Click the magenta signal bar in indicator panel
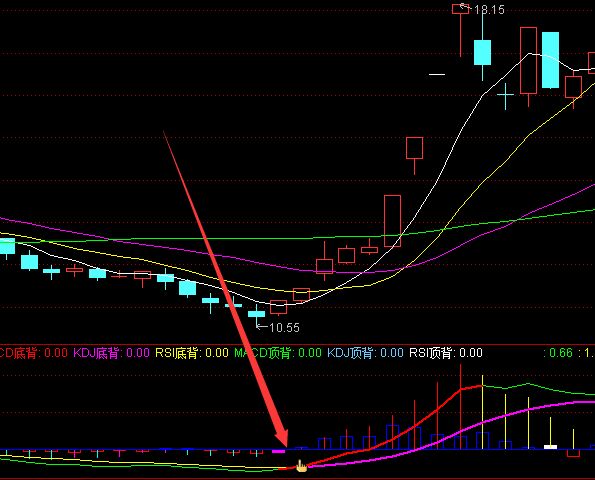Screen dimensions: 595x480 (279, 452)
